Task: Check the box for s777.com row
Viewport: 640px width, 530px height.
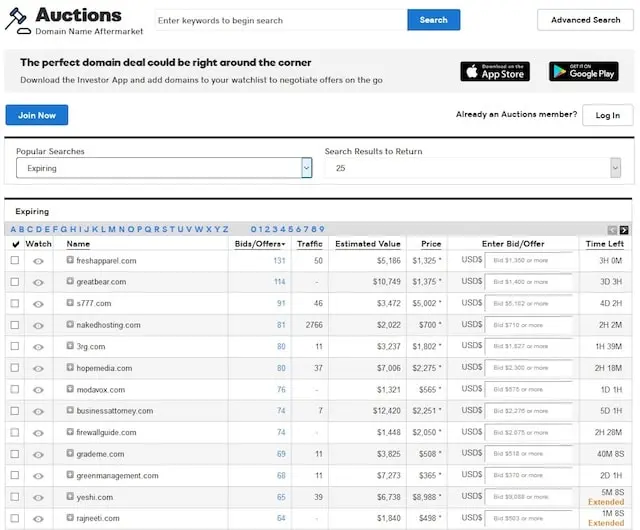Action: coord(14,303)
